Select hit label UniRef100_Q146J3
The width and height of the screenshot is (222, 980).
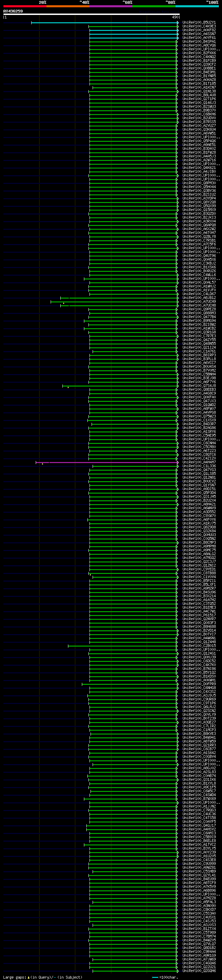(199, 103)
